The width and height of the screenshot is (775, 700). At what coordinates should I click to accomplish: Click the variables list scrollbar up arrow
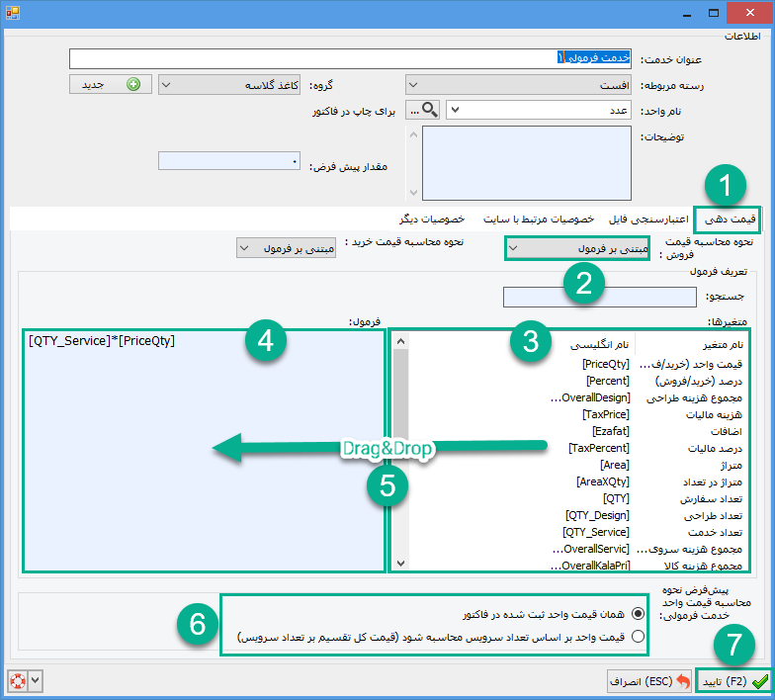400,342
